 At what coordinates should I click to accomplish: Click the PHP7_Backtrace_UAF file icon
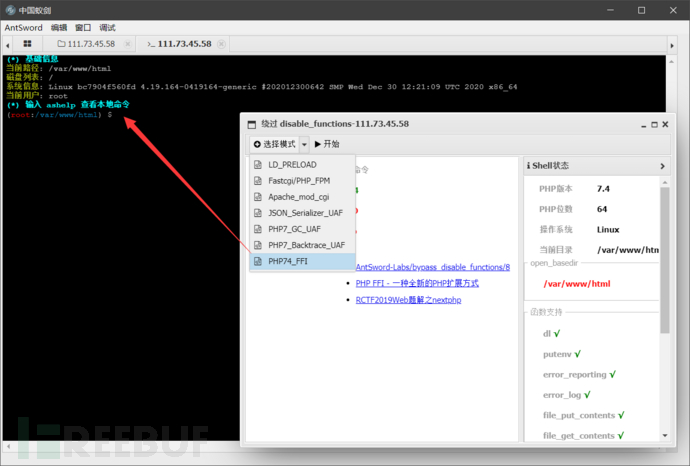[258, 245]
